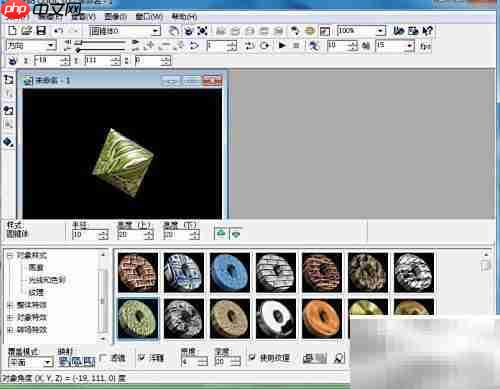Click the yellow round icon in the top toolbar
The image size is (500, 389).
click(x=310, y=31)
